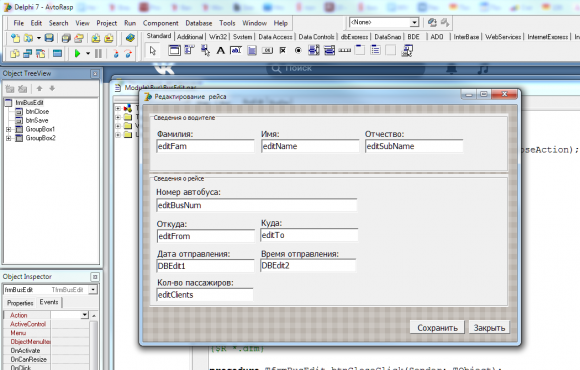Save file with diskette toolbar icon
580x370 pixels.
coord(49,38)
